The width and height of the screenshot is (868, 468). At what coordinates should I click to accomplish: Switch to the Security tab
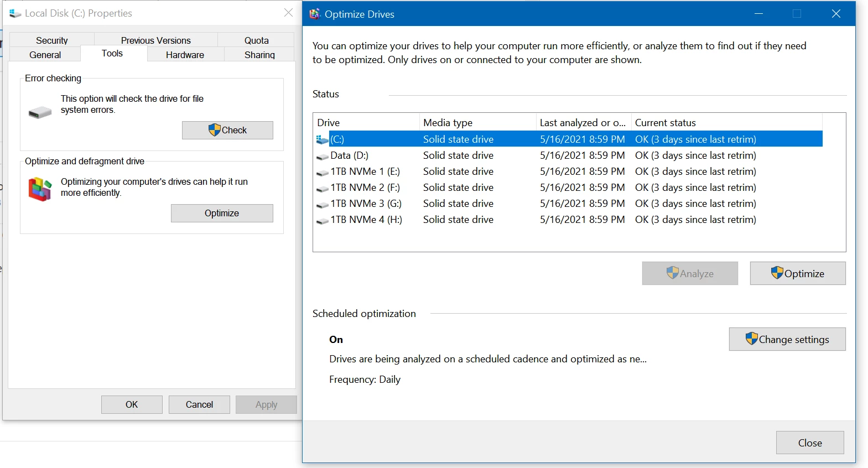[52, 40]
